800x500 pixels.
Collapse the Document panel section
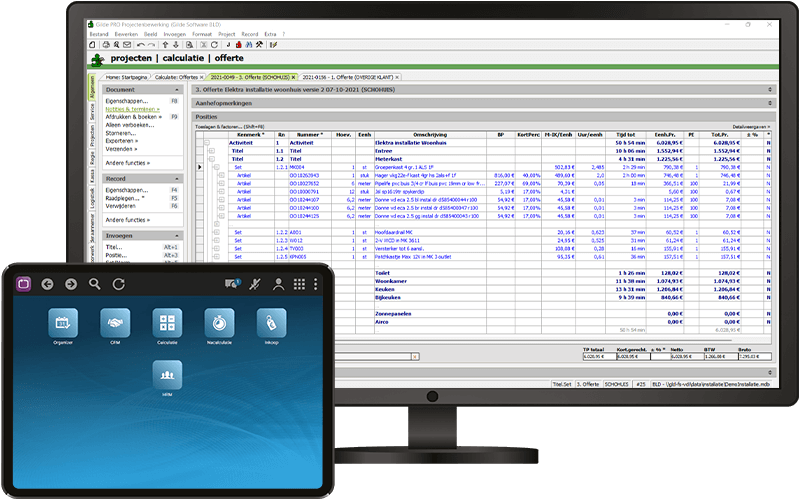pyautogui.click(x=177, y=90)
